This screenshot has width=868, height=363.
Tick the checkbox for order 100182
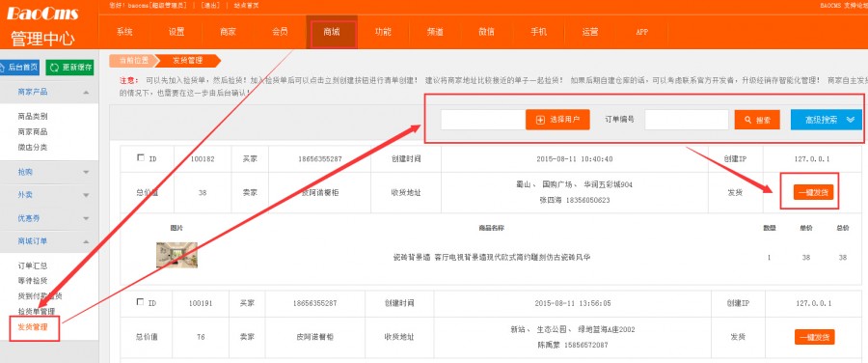click(140, 158)
